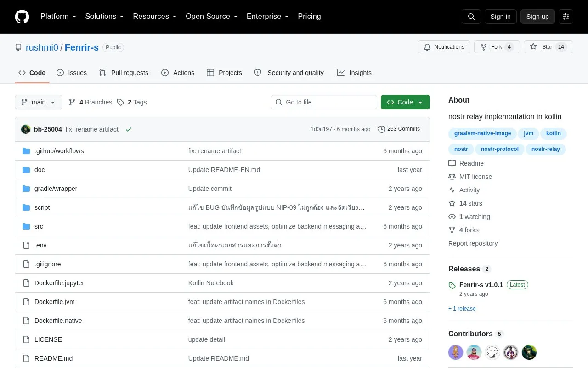
Task: Open the Dockerfile.native file
Action: [58, 321]
